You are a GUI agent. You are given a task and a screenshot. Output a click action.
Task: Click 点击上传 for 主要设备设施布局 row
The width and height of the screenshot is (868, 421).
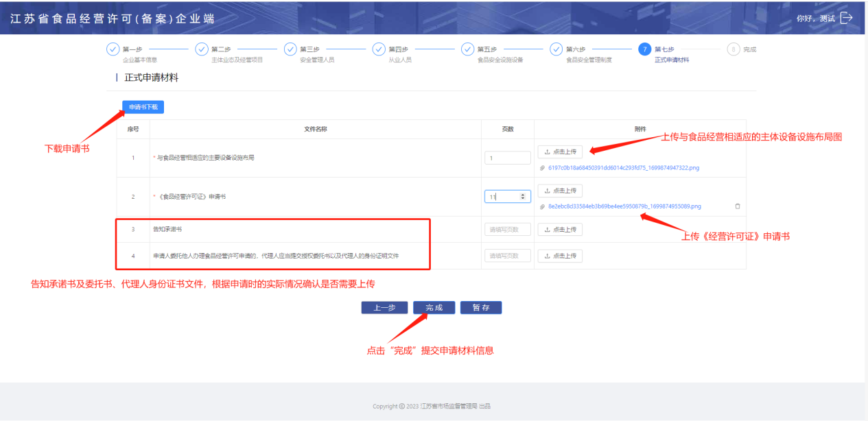pos(560,152)
